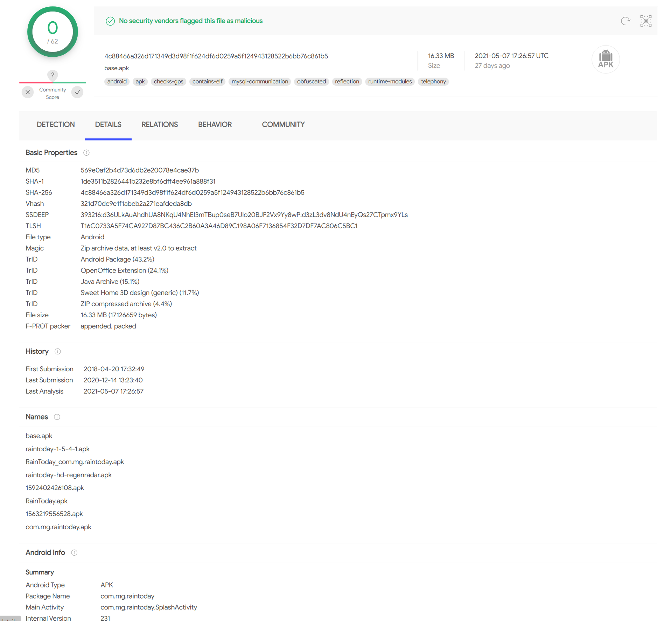Screen dimensions: 672x621
Task: Click the History info icon
Action: 58,352
